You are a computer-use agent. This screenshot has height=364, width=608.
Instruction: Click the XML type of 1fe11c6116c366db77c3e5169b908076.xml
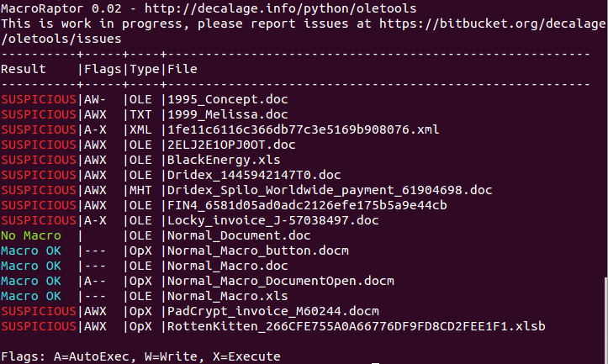pyautogui.click(x=140, y=129)
